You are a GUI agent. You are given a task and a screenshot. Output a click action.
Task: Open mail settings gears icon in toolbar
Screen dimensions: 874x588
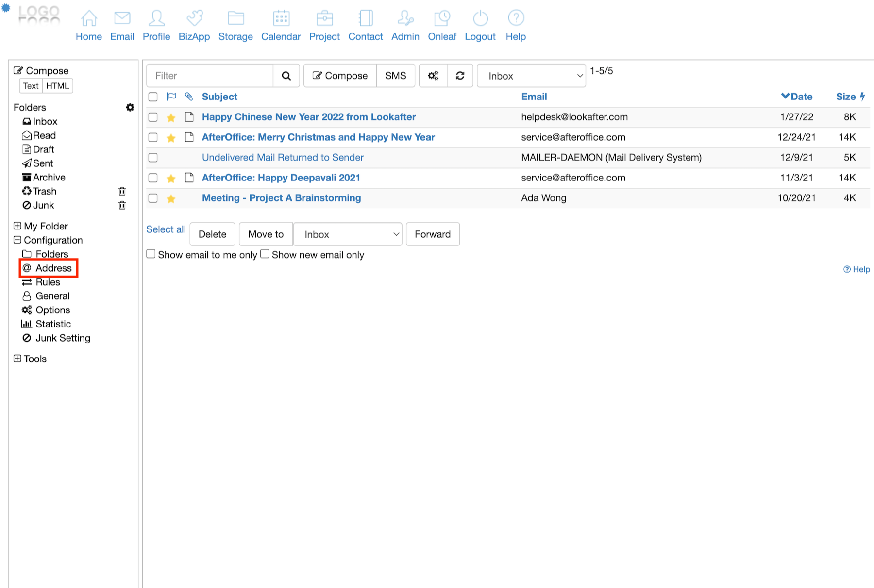point(433,76)
